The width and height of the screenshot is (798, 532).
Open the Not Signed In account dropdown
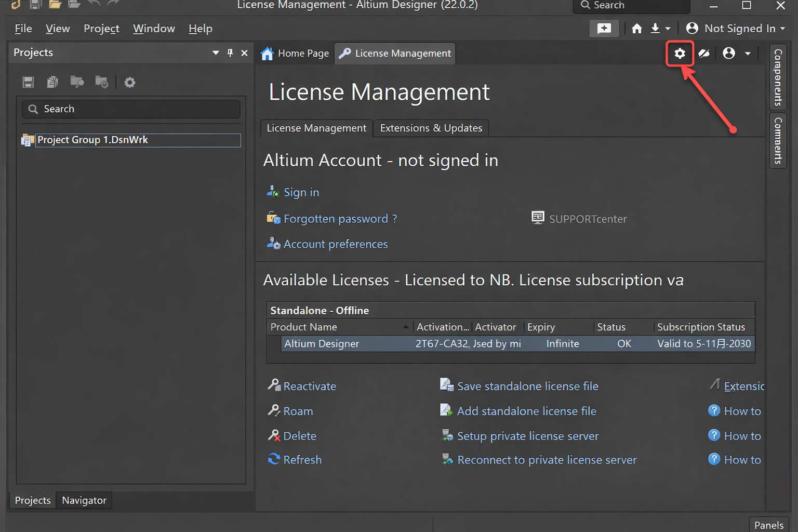(x=735, y=29)
